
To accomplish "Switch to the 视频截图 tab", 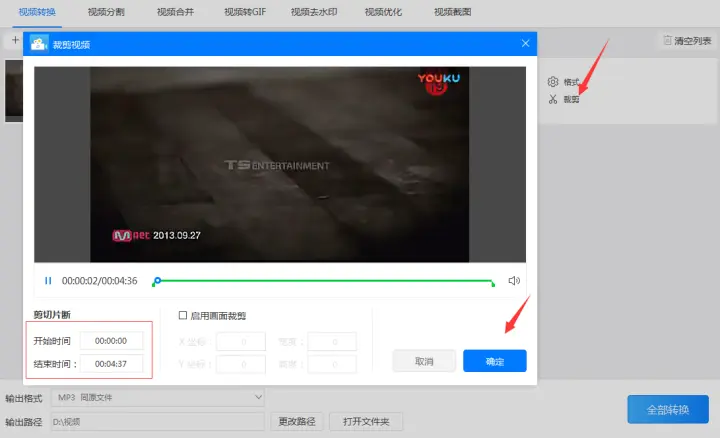I will coord(452,12).
